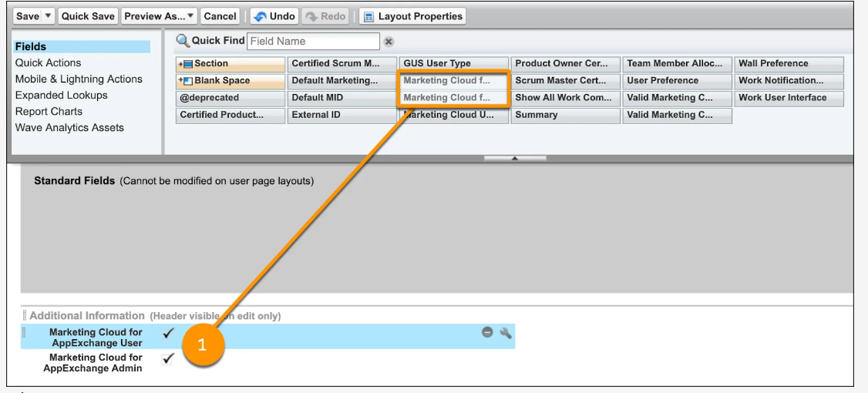
Task: Select the User Preference field
Action: (x=678, y=81)
